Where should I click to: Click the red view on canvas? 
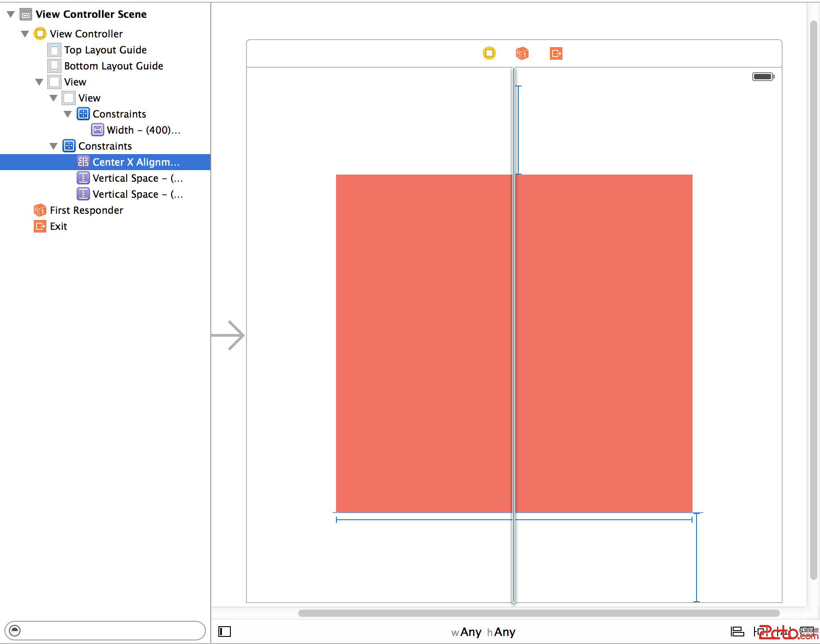tap(423, 343)
